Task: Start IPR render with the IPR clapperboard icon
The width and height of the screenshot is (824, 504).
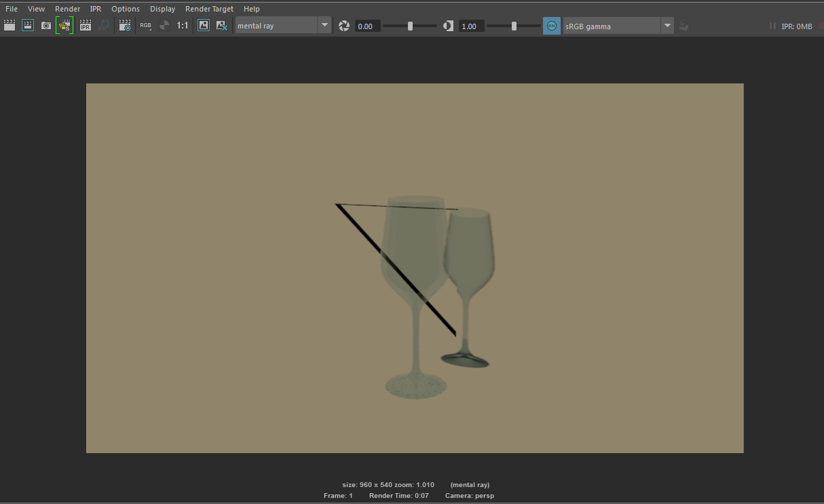Action: click(85, 26)
